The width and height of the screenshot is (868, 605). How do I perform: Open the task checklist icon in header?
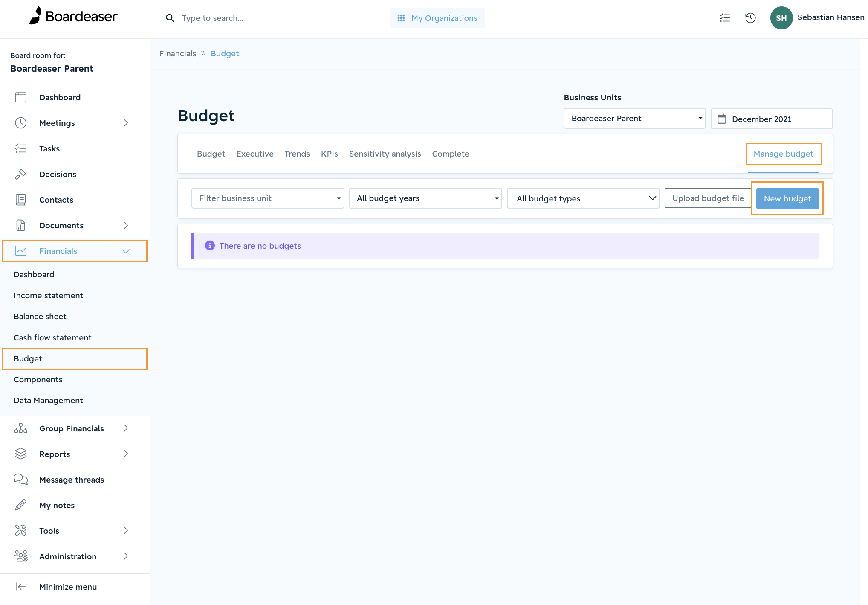[725, 18]
